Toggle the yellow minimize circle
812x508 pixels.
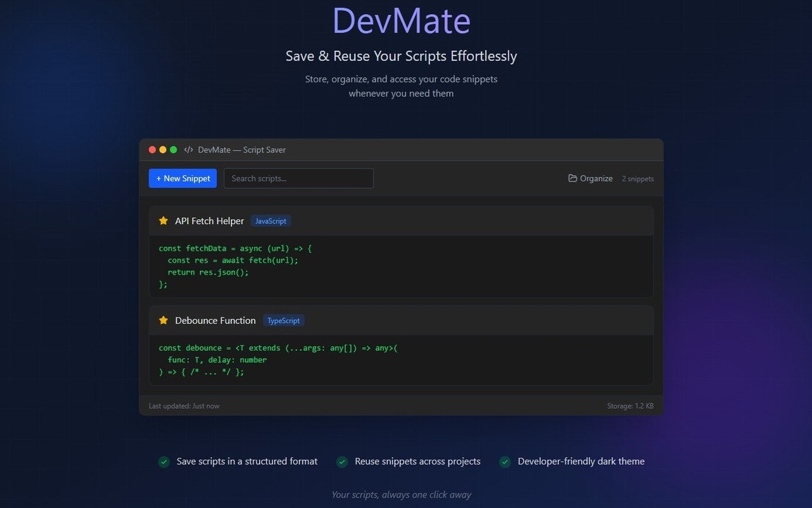163,149
